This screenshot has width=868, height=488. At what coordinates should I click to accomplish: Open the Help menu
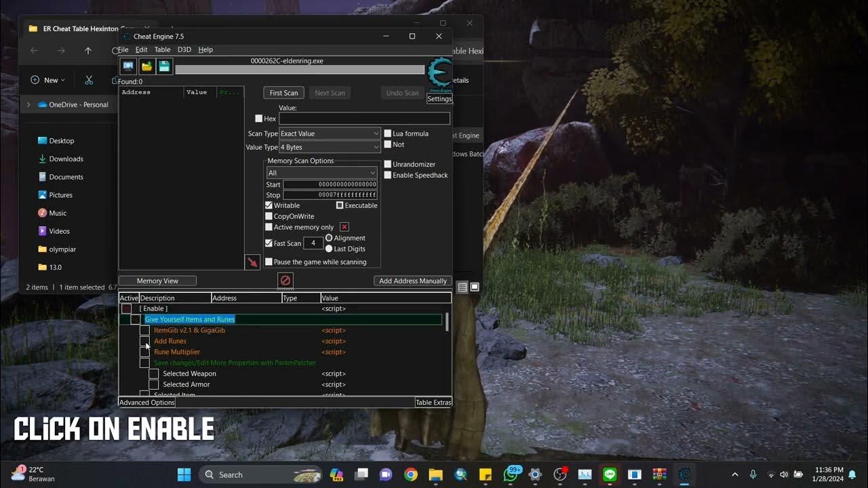point(205,49)
